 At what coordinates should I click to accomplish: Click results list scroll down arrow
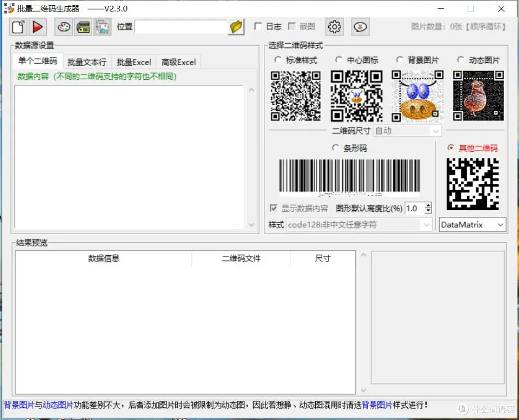tap(363, 390)
